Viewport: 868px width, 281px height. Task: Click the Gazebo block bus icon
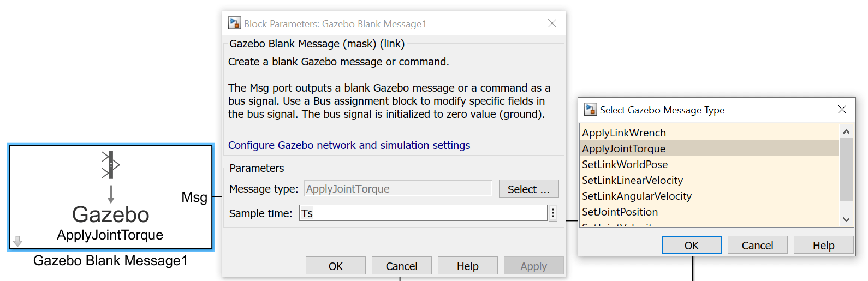click(110, 165)
